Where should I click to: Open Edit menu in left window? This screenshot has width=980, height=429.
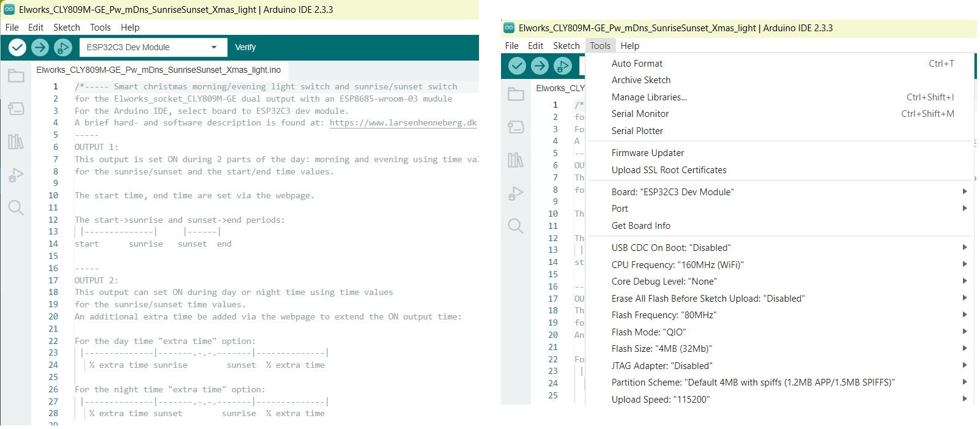click(x=35, y=28)
